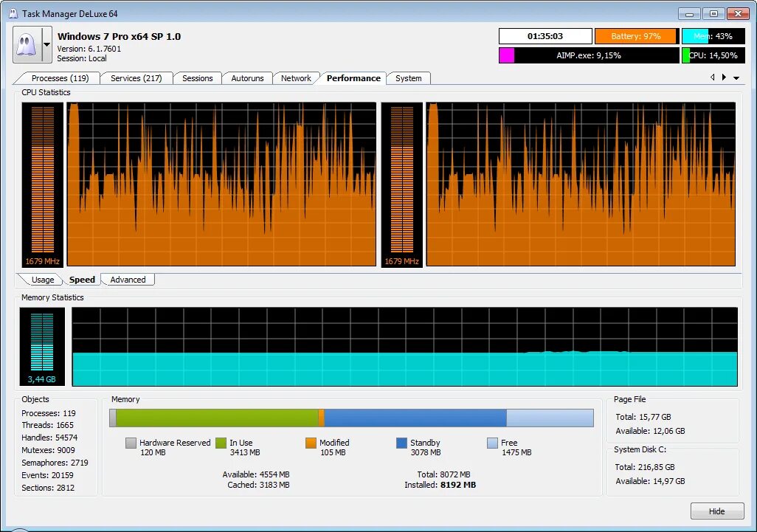Select the Sessions tab
This screenshot has width=757, height=532.
(x=198, y=78)
